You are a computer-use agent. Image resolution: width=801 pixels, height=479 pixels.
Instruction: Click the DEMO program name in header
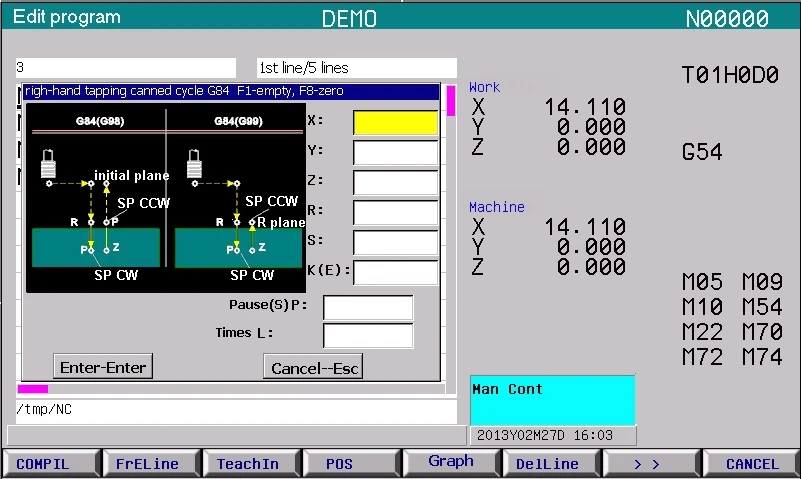click(x=349, y=19)
